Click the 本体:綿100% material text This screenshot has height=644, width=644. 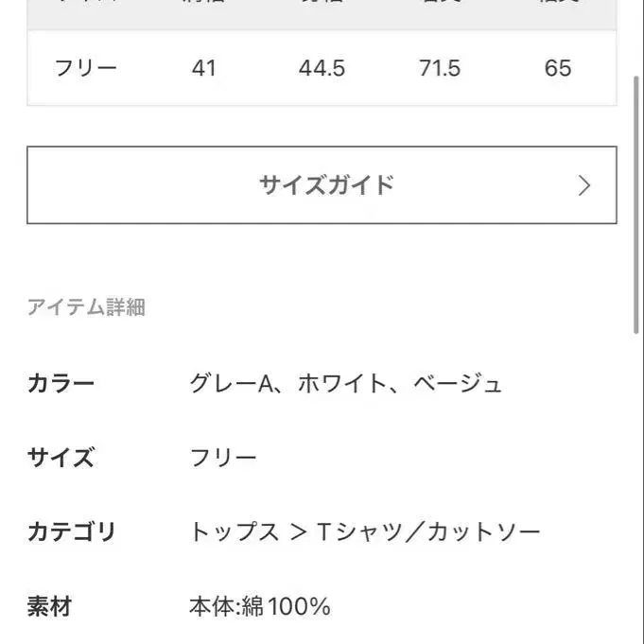260,606
